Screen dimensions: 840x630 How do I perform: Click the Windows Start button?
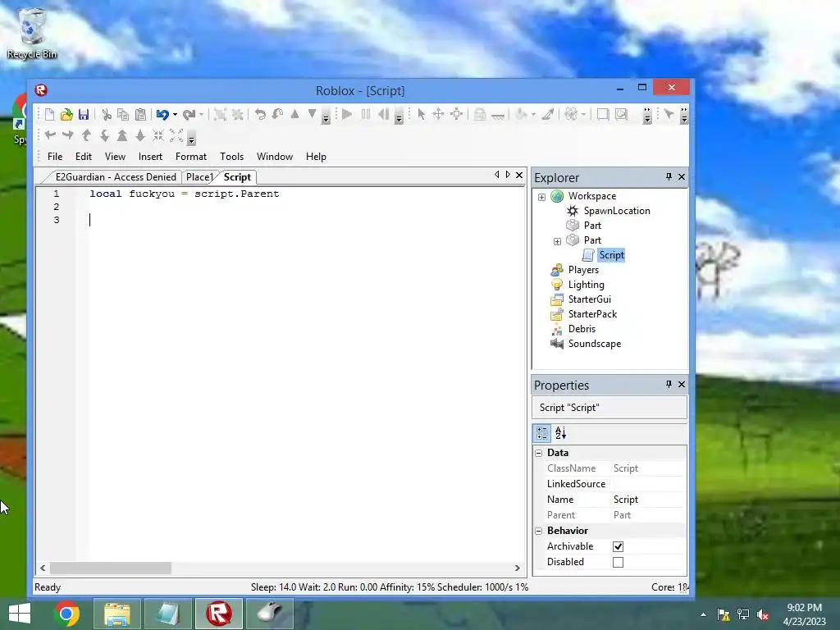click(20, 614)
